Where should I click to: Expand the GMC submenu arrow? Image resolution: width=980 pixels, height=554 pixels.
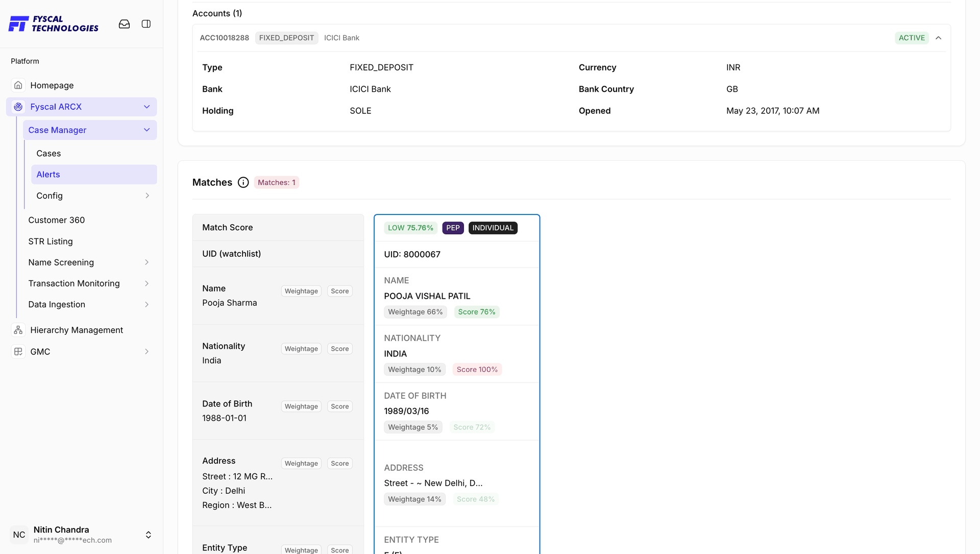pos(147,352)
